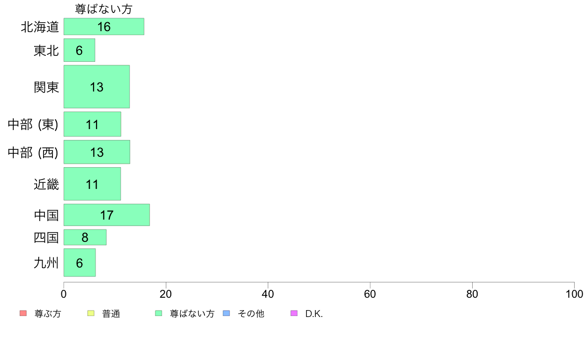The image size is (588, 364).
Task: Click the green 尊ばない方 legend swatch
Action: 158,313
